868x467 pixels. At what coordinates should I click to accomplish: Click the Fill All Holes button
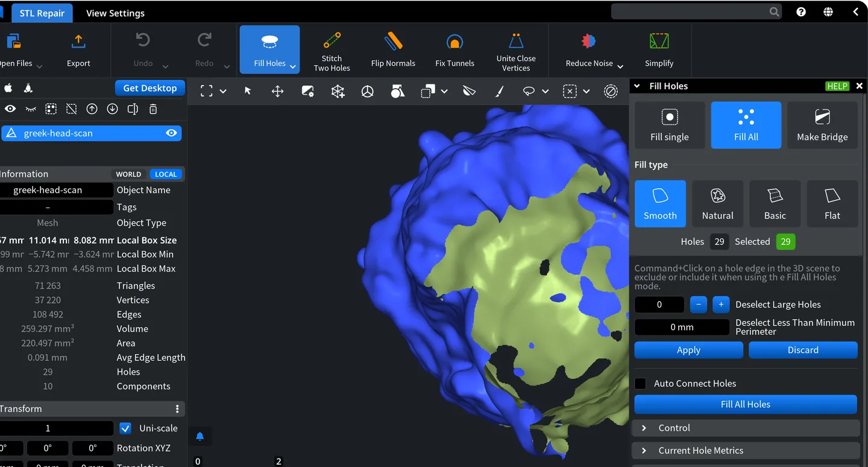point(746,404)
